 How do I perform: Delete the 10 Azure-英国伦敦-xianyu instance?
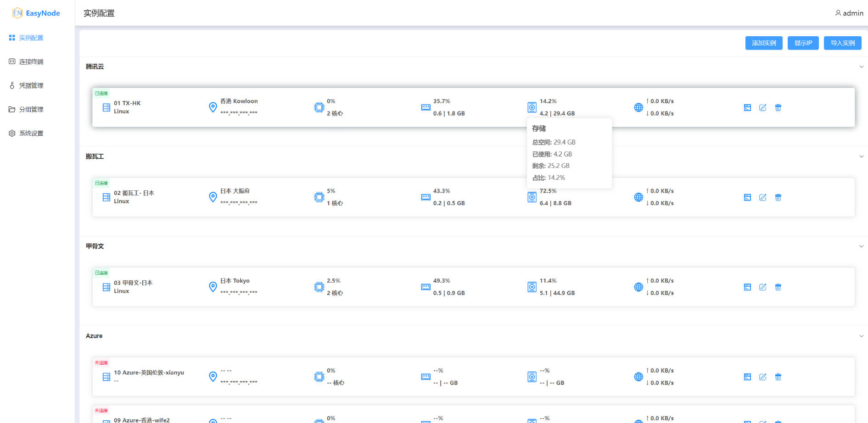[778, 377]
